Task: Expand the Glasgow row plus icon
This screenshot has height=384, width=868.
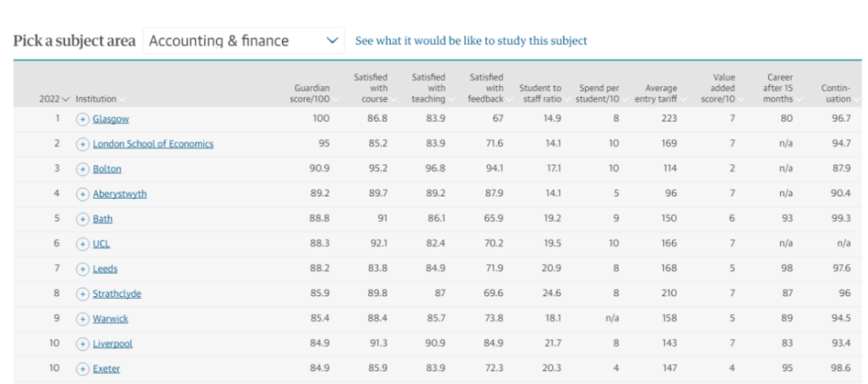Action: click(x=83, y=119)
